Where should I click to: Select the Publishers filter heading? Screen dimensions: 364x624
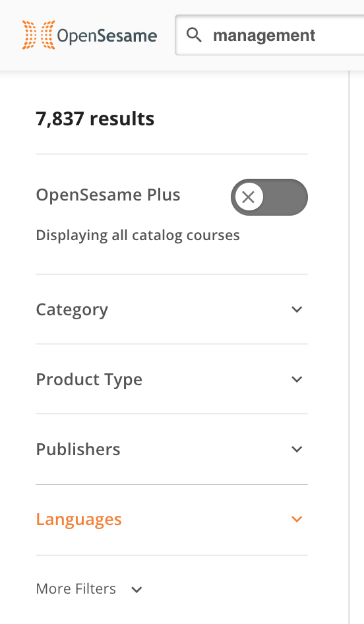coord(78,449)
